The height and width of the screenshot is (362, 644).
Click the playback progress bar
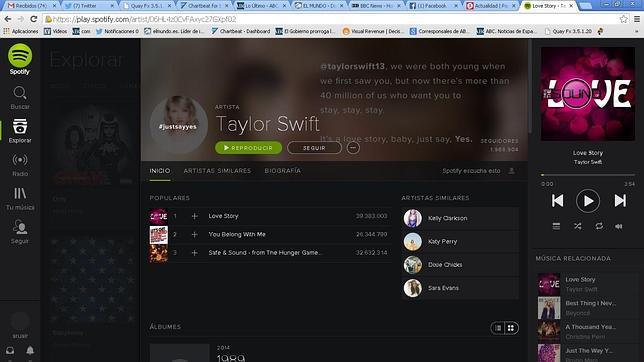[588, 175]
